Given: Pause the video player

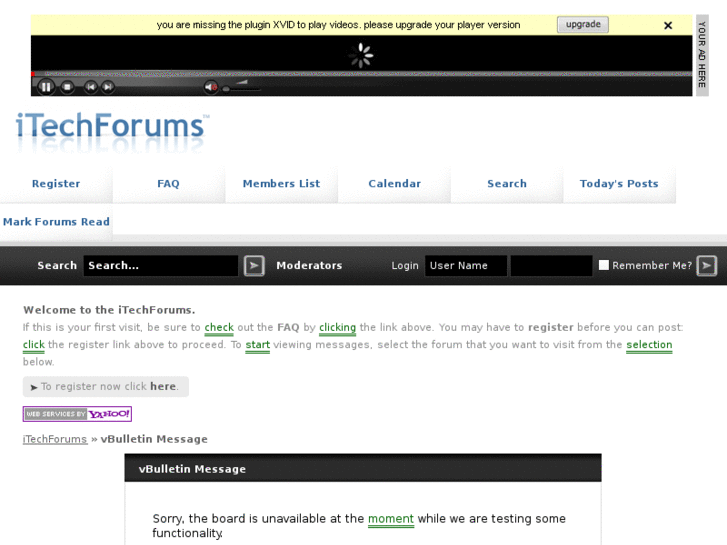Looking at the screenshot, I should tap(45, 87).
